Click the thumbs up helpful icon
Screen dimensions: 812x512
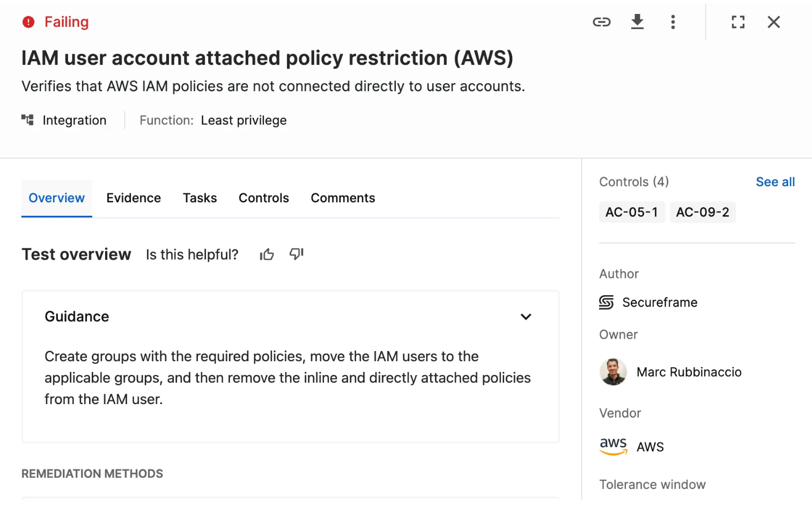coord(267,254)
